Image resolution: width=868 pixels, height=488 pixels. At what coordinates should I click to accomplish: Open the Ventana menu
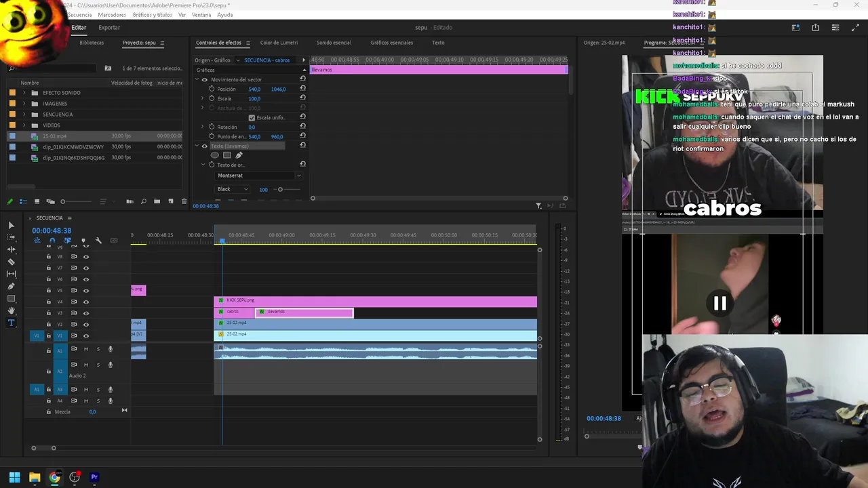point(201,15)
